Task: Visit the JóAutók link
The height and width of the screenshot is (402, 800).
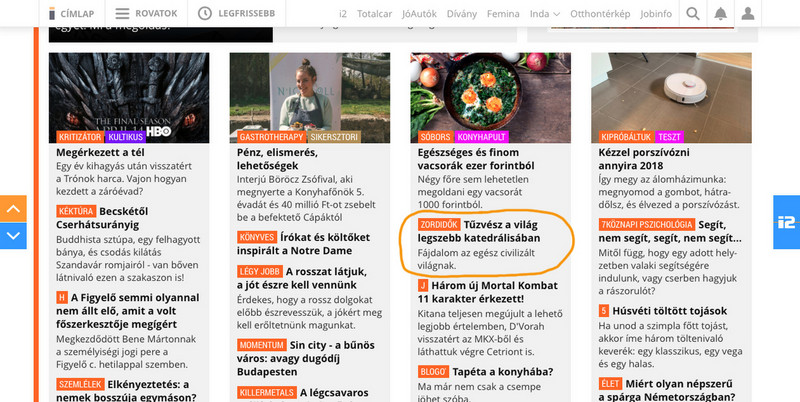Action: [x=419, y=14]
